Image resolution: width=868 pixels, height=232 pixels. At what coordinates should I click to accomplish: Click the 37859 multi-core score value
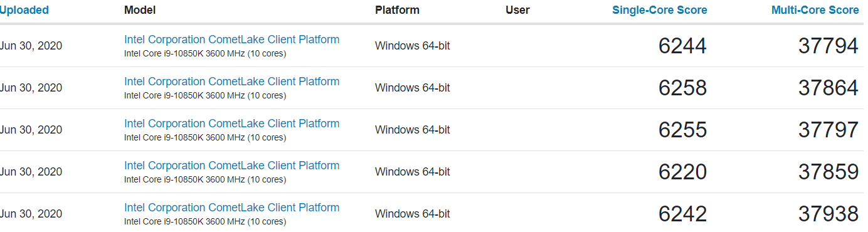pyautogui.click(x=828, y=172)
